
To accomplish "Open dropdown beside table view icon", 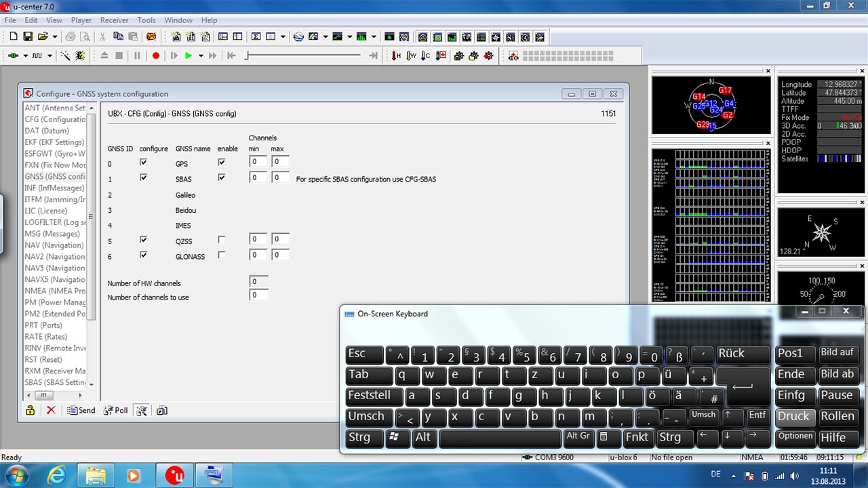I will tap(283, 37).
